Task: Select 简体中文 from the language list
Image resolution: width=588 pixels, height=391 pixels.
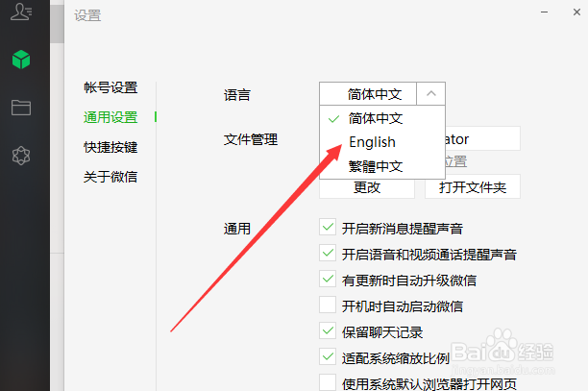Action: tap(382, 118)
